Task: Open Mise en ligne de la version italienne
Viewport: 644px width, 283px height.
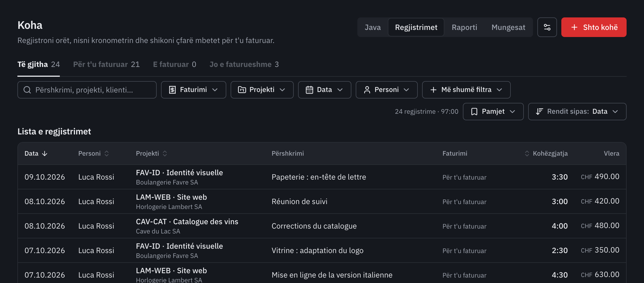Action: [332, 275]
